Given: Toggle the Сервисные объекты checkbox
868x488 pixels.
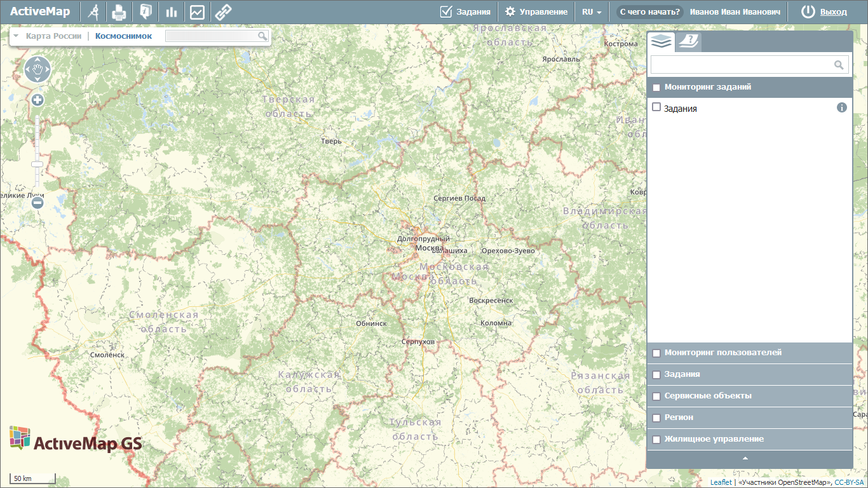Looking at the screenshot, I should tap(656, 396).
